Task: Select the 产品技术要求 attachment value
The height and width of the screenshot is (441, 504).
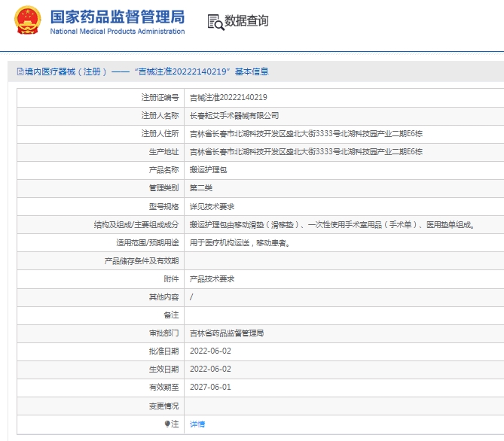Action: click(x=212, y=278)
